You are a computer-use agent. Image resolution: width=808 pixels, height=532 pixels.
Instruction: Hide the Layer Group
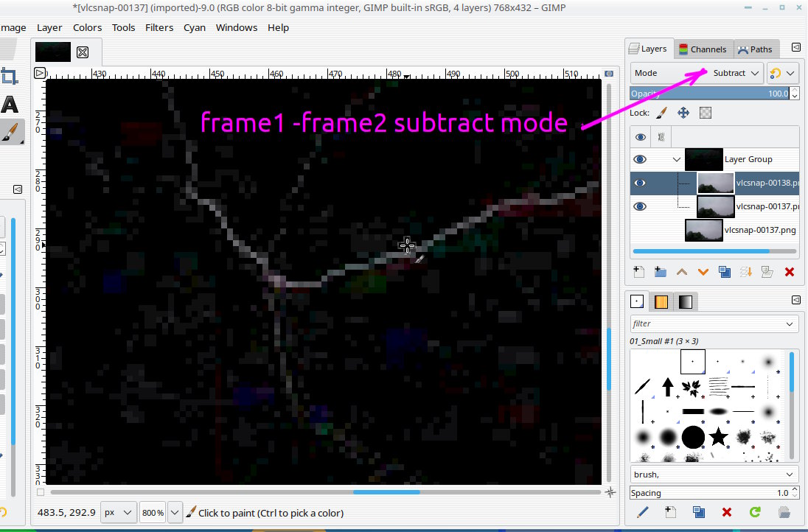(640, 159)
